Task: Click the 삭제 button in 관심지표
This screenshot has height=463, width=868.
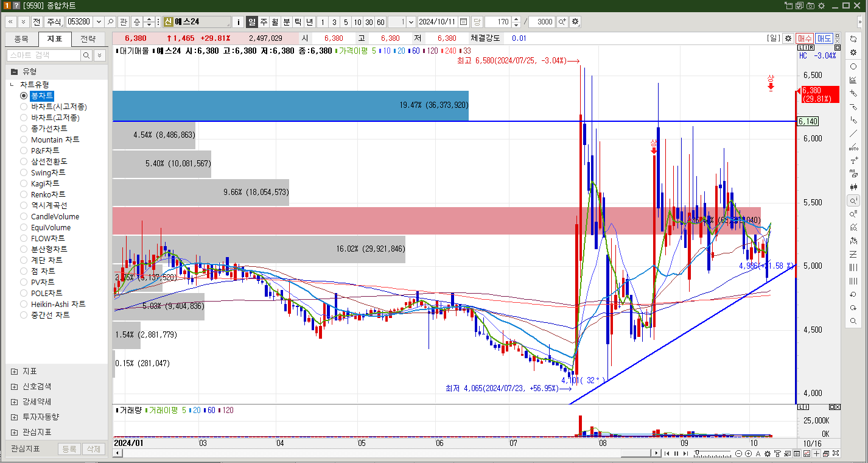Action: click(x=93, y=449)
